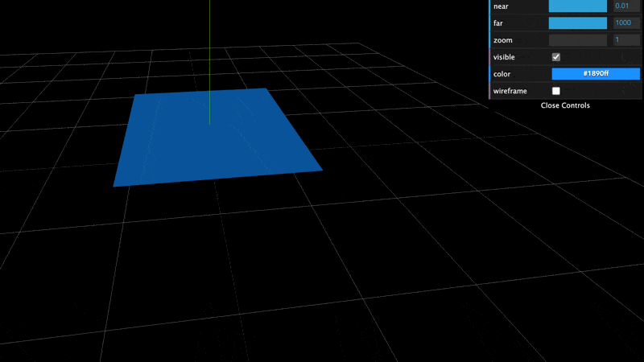Click the 'zoom' row label
This screenshot has width=644, height=362.
tap(502, 40)
